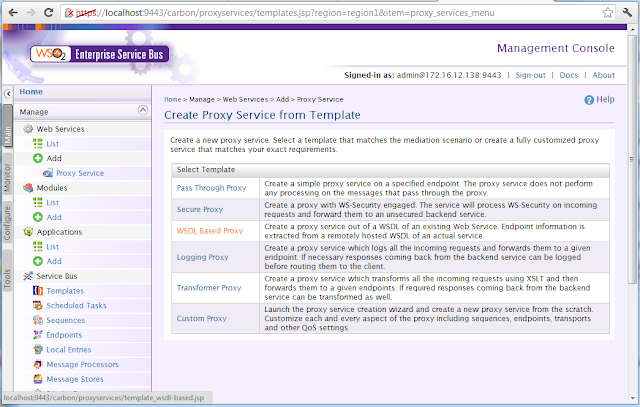Switch to the Main side tab

click(7, 126)
